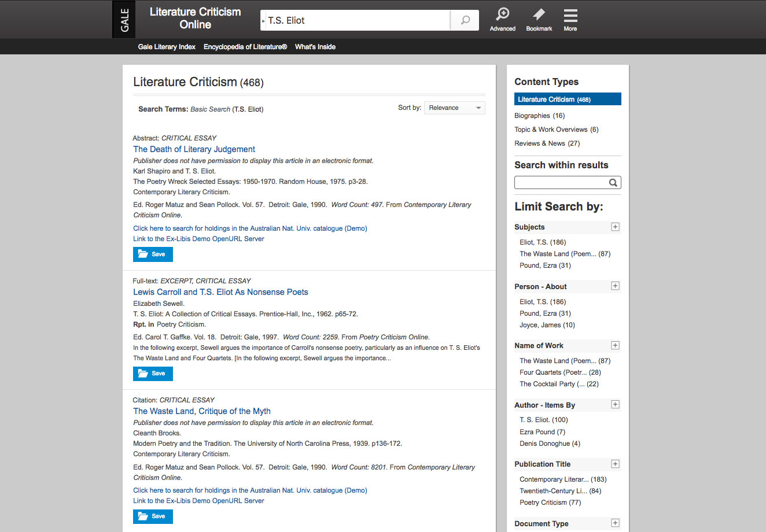Open Advanced search icon
766x532 pixels.
pos(502,20)
